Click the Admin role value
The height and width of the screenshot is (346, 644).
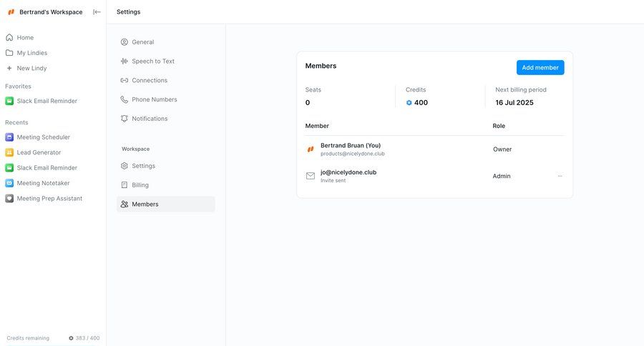502,176
